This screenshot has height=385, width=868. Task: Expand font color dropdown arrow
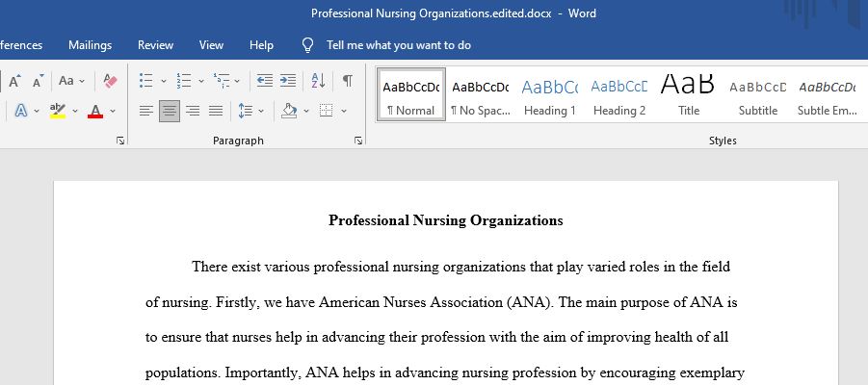[113, 112]
